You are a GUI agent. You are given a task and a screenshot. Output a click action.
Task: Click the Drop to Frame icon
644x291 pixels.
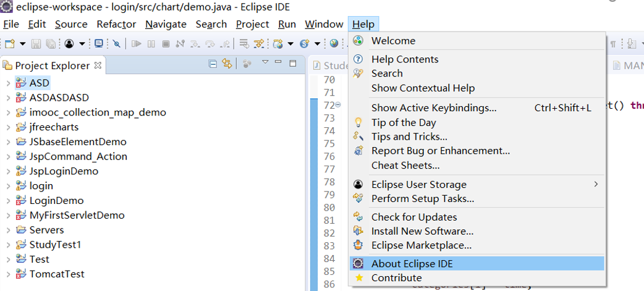coord(244,43)
